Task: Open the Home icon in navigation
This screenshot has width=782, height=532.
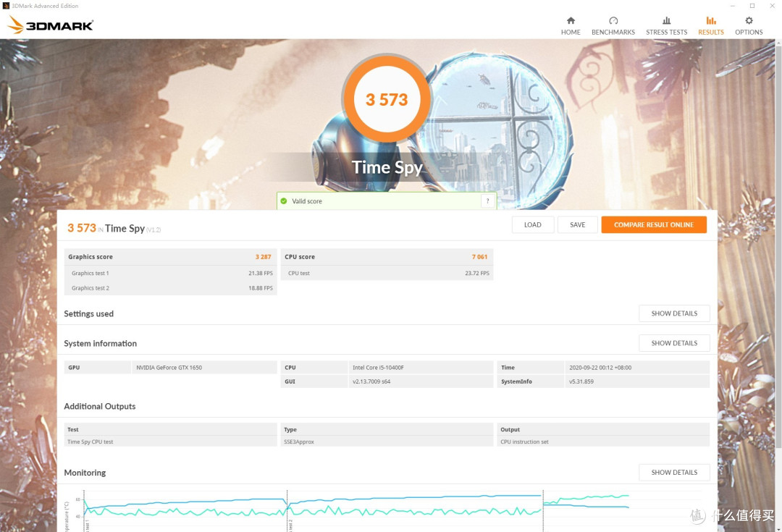Action: pos(571,20)
